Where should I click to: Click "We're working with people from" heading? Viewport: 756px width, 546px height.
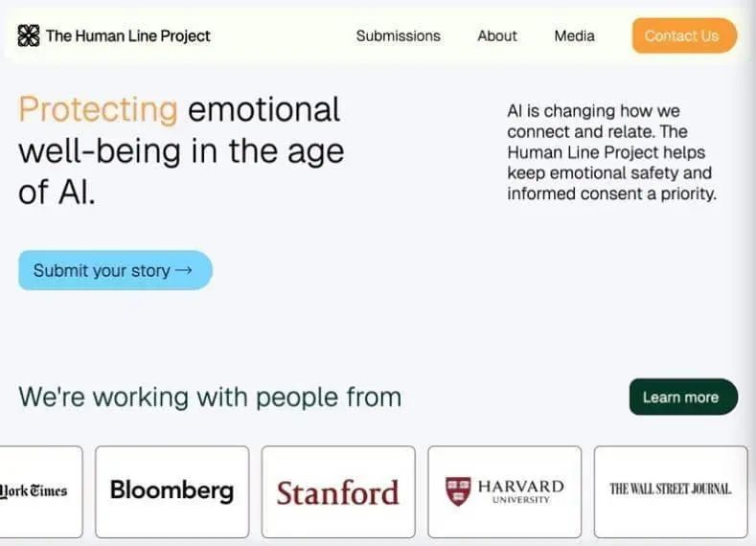[x=210, y=397]
